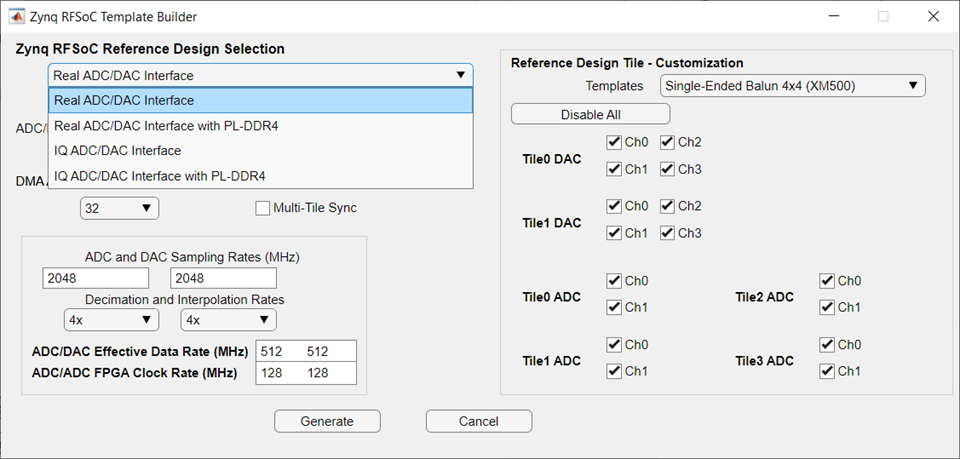Uncheck Ch1 for Tile2 ADC
The width and height of the screenshot is (960, 459).
[826, 307]
